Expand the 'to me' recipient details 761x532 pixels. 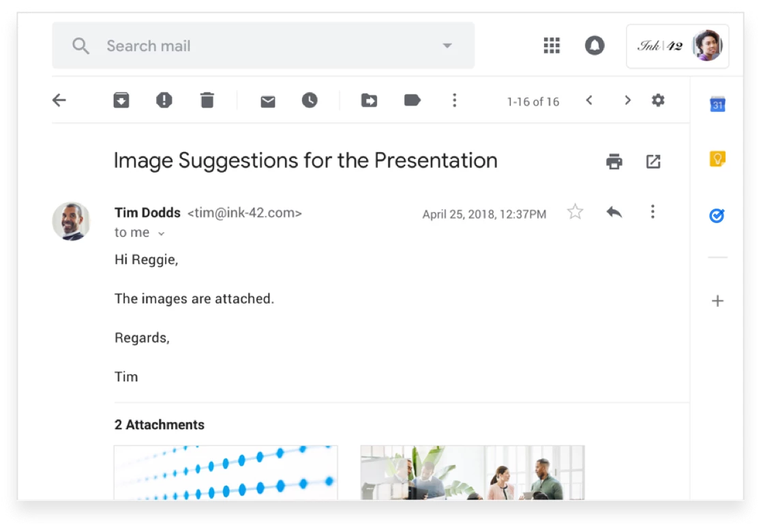[162, 233]
